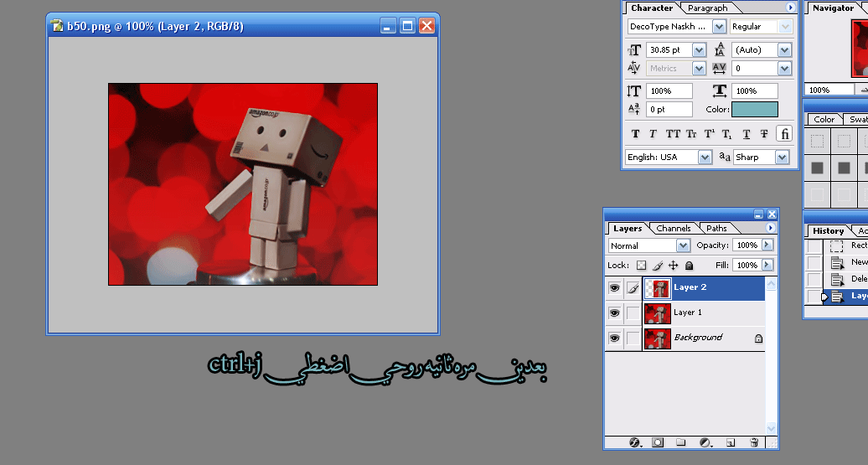The height and width of the screenshot is (465, 868).
Task: Lock image pixels with the brush lock icon
Action: (x=658, y=266)
